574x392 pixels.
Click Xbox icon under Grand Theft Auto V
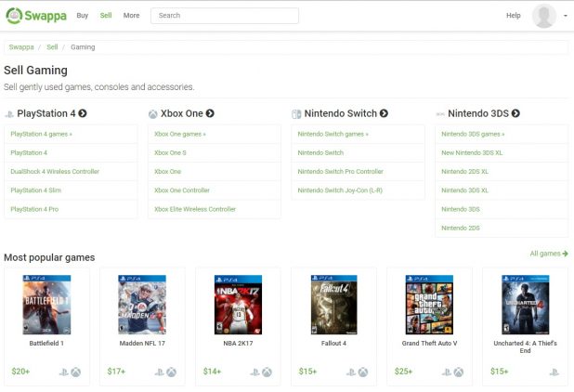pyautogui.click(x=458, y=372)
